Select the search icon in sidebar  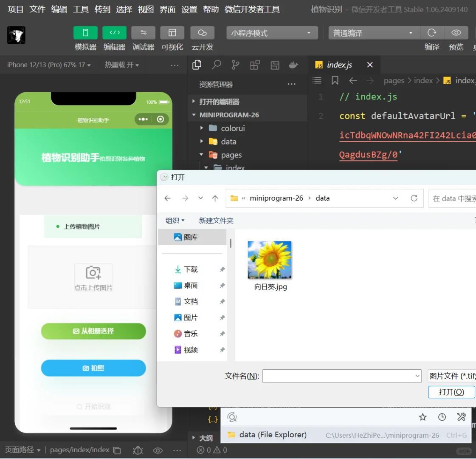tap(216, 65)
